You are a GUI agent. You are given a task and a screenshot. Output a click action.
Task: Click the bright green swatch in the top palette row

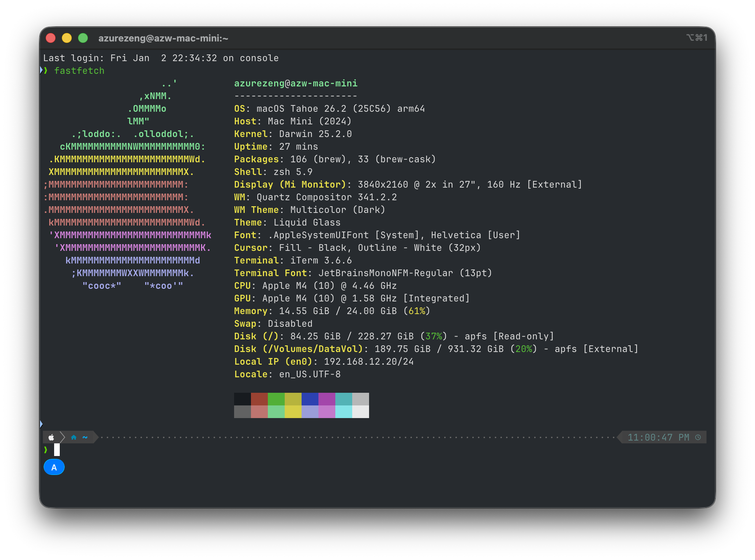[x=276, y=399]
